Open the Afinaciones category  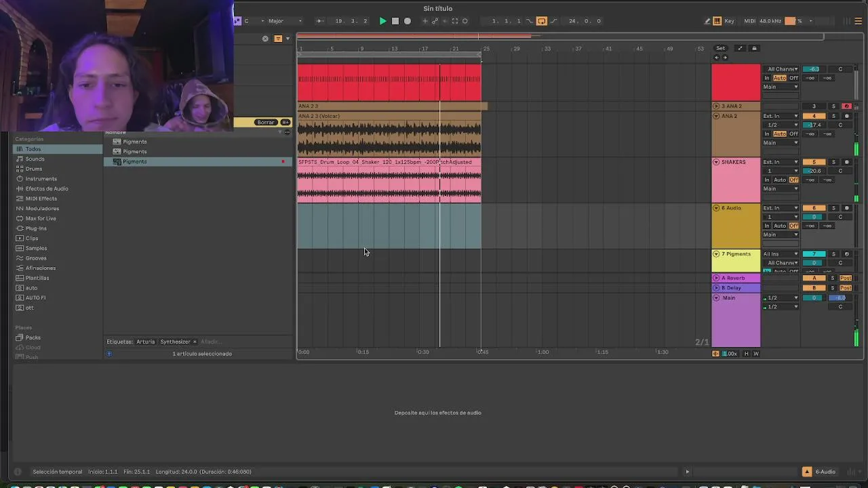(x=41, y=268)
